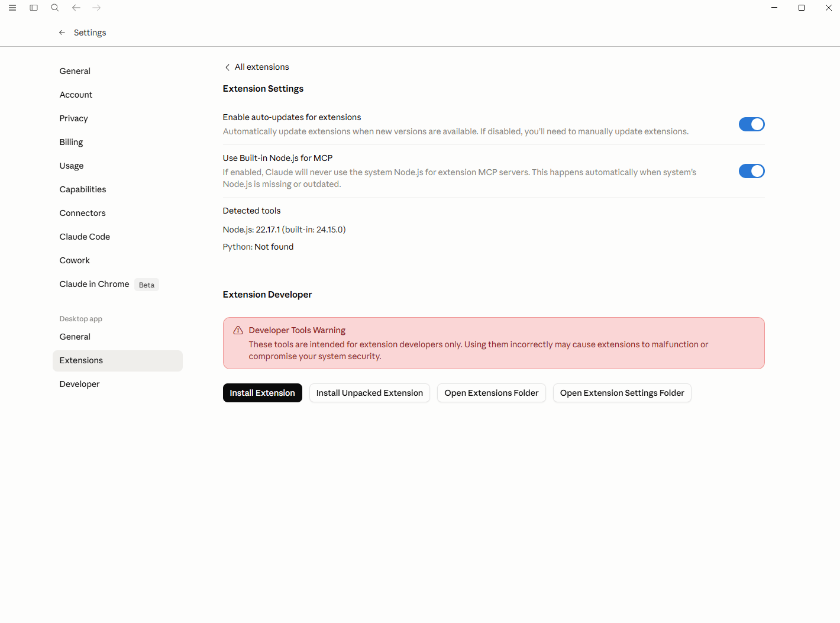Image resolution: width=840 pixels, height=623 pixels.
Task: Go forward with the right arrow icon
Action: click(96, 8)
